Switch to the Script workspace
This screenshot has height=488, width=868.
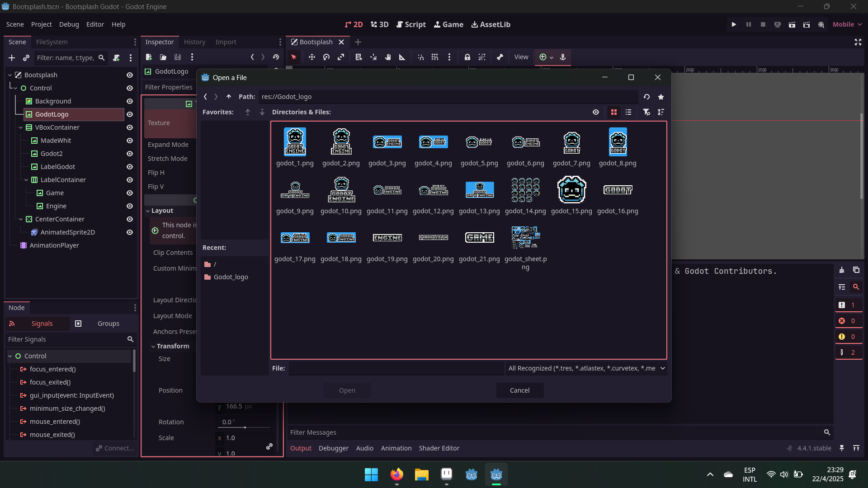411,24
